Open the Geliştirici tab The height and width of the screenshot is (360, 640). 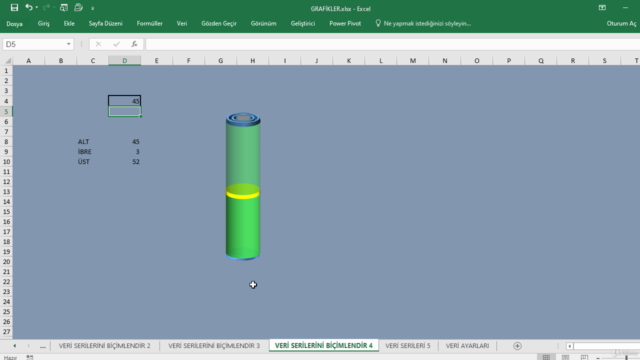pyautogui.click(x=302, y=24)
